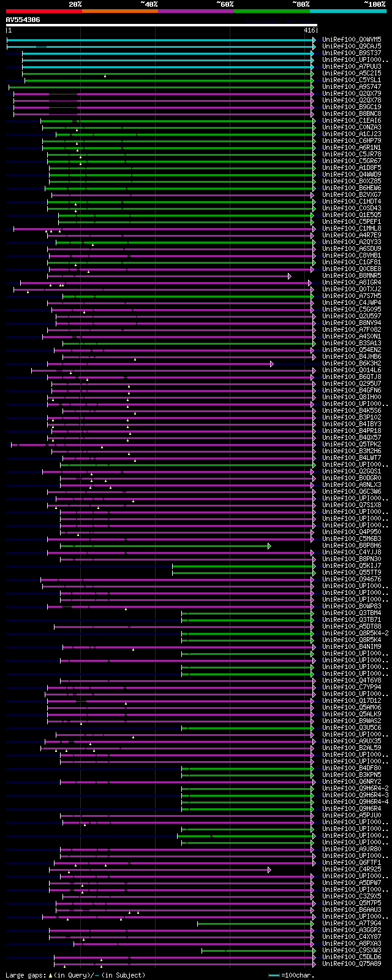Select hit UniRef100_C5G095
The image size is (392, 980).
click(352, 309)
